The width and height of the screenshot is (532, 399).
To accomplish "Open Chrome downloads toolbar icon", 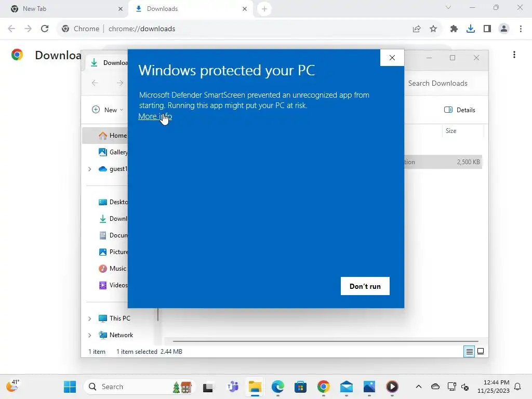I will pos(471,29).
